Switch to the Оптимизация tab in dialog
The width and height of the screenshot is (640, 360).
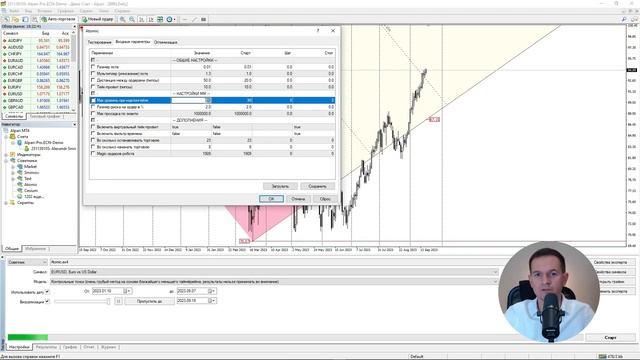pos(165,42)
